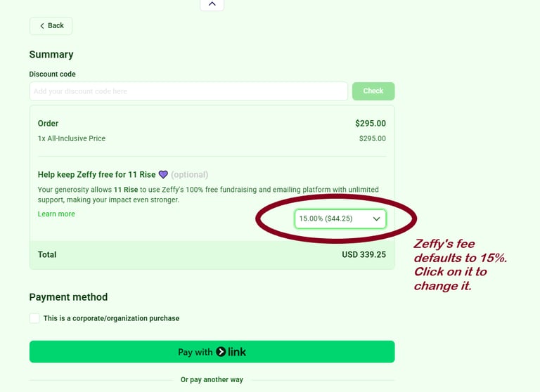Click the Summary heading
Viewport: 540px width, 392px height.
(51, 54)
